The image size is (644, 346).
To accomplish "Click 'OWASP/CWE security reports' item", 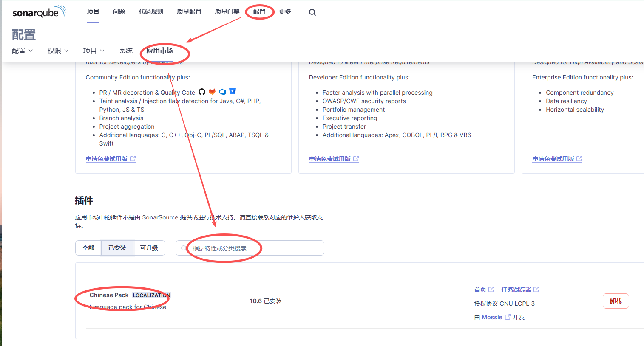I will click(364, 101).
